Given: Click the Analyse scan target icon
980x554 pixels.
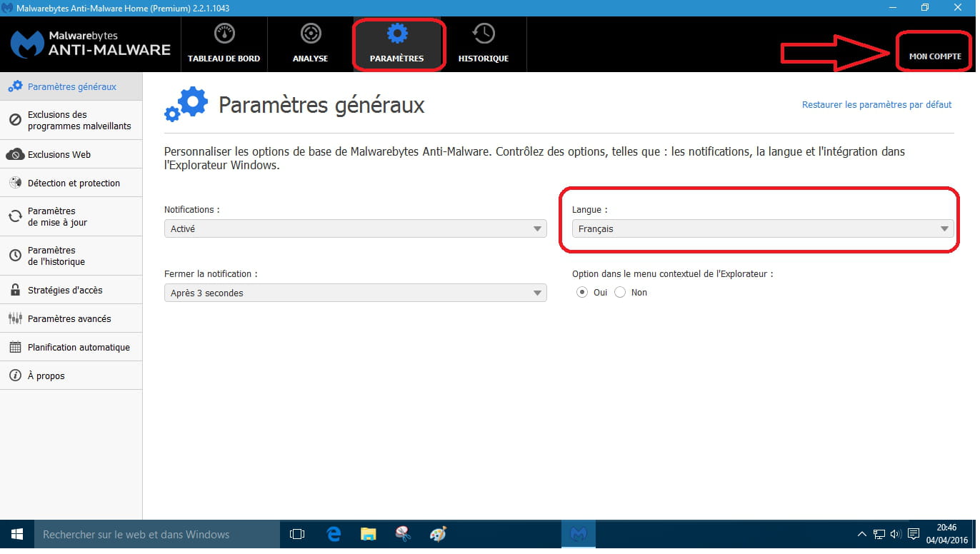Looking at the screenshot, I should pos(311,34).
